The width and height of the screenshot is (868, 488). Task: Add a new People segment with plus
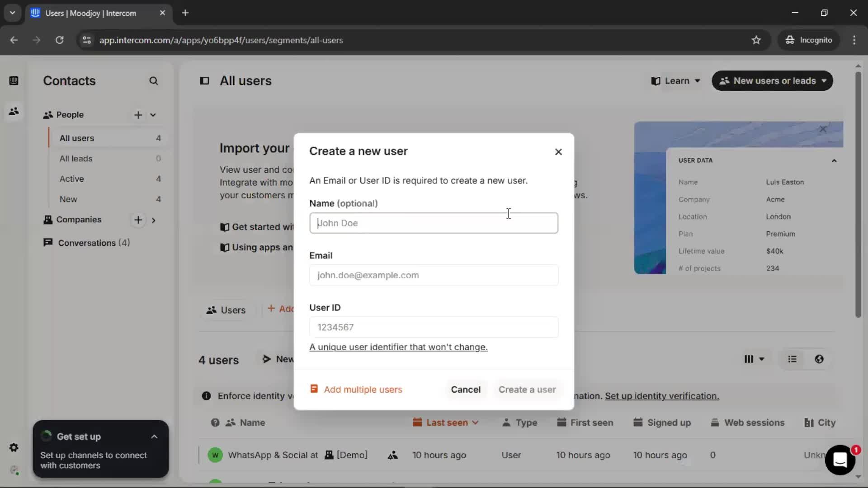click(138, 115)
